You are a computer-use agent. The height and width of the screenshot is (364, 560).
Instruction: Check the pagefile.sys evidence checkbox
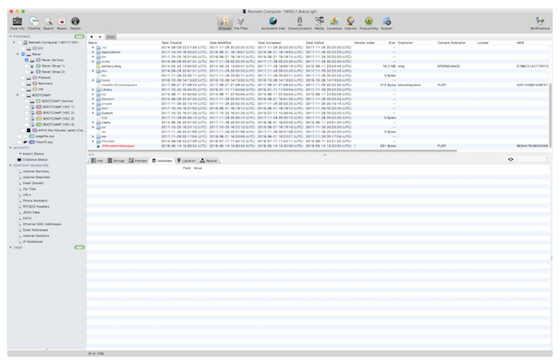click(x=20, y=136)
